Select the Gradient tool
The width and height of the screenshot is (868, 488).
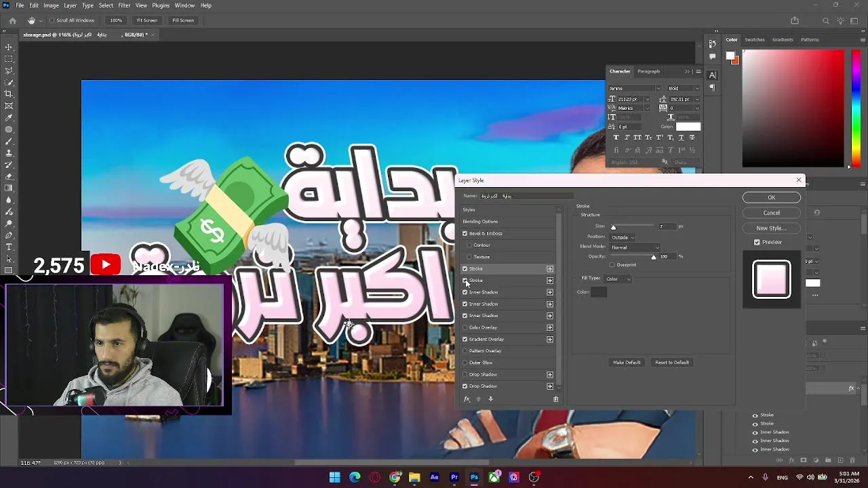(9, 188)
